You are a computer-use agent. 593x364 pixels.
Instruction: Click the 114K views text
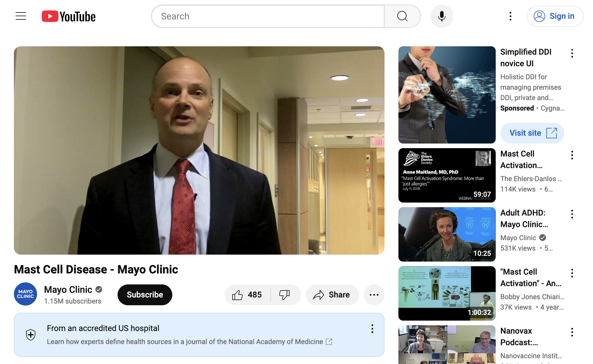(x=518, y=189)
